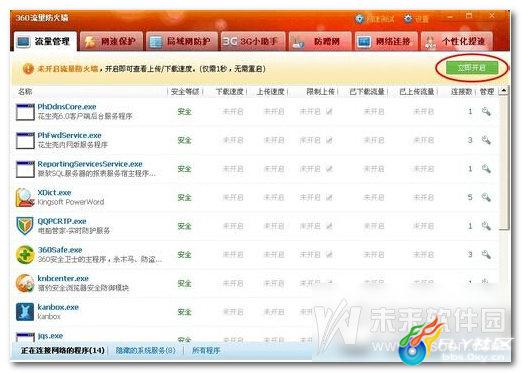The width and height of the screenshot is (522, 373).
Task: Click the green 立即开启 button
Action: 472,68
